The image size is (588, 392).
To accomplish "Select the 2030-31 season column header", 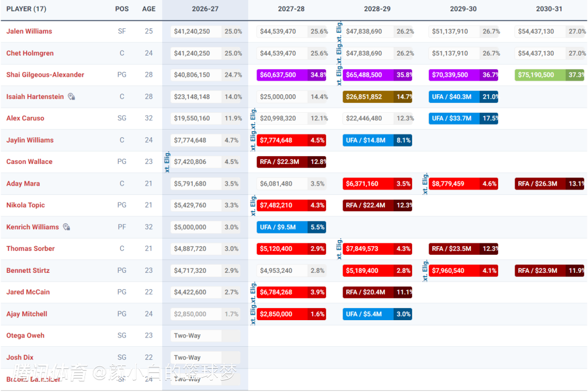I will (x=549, y=9).
